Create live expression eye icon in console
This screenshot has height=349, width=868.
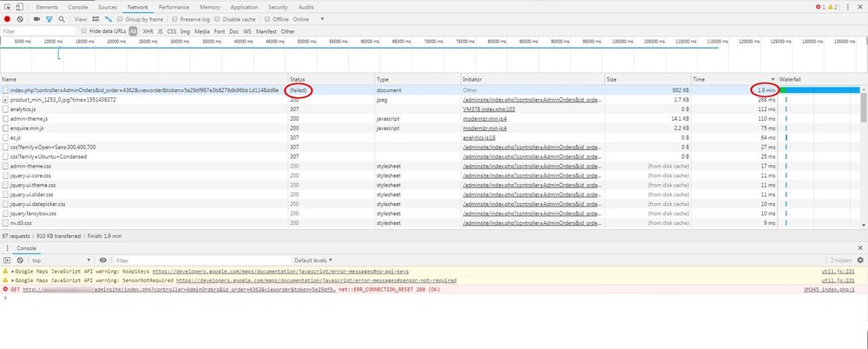(x=103, y=260)
